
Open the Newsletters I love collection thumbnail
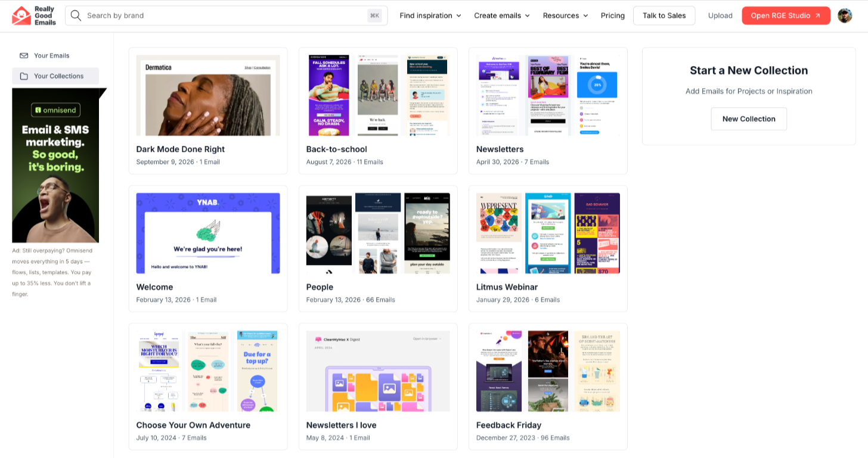point(378,371)
